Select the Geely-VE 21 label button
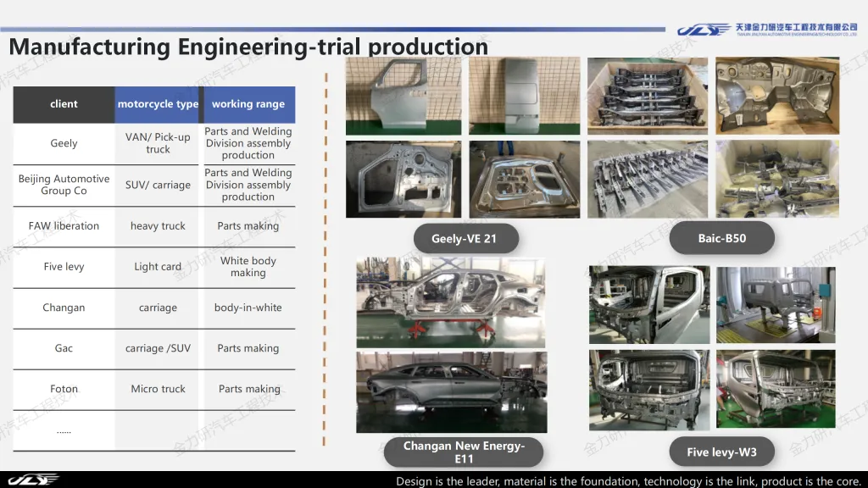The width and height of the screenshot is (868, 488). click(x=464, y=239)
